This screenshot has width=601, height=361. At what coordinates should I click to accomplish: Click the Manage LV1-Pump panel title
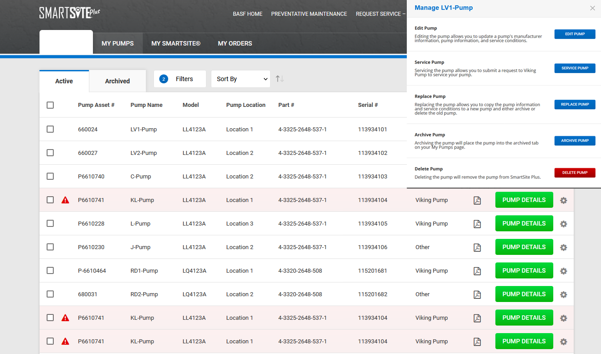[x=443, y=8]
